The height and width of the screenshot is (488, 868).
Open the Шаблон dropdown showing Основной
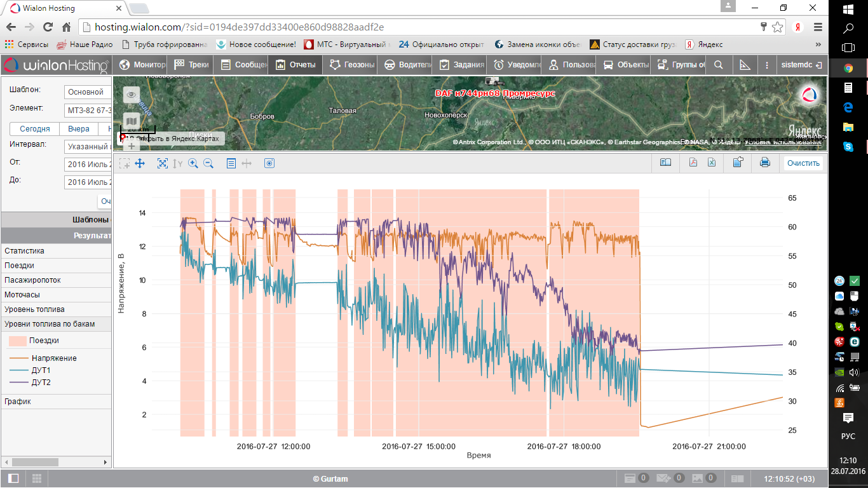click(88, 92)
